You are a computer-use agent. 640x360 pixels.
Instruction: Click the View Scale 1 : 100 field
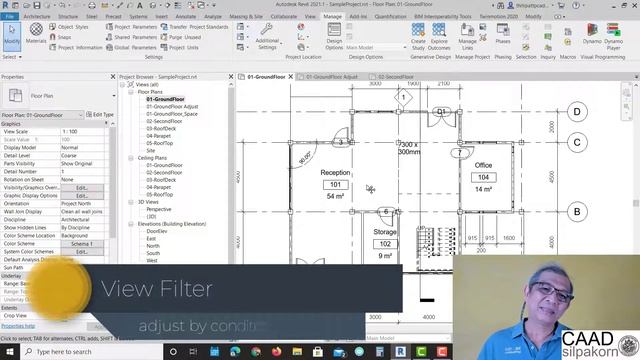tap(82, 132)
